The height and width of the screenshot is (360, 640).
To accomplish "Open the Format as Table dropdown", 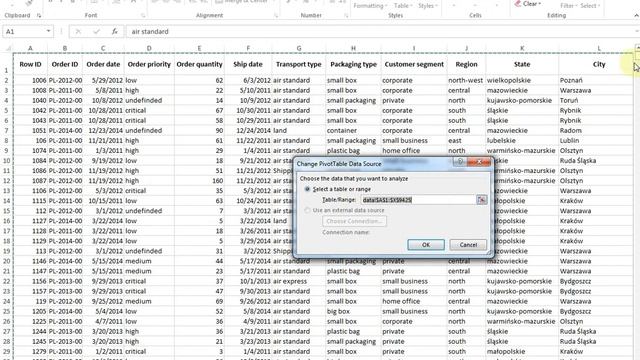I will [403, 6].
